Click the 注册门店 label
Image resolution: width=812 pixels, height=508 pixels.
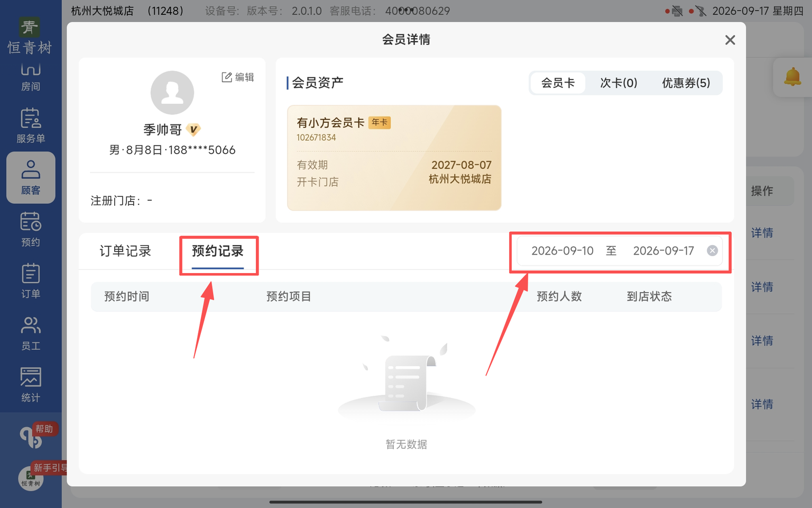(x=115, y=201)
